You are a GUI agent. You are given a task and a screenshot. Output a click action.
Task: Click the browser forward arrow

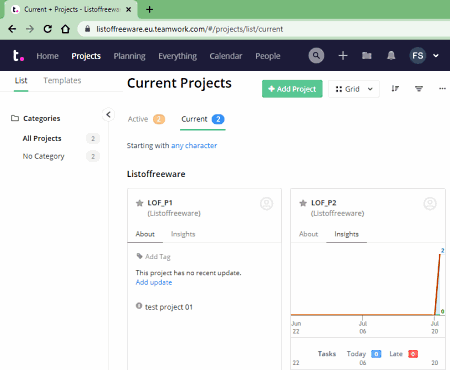pyautogui.click(x=30, y=29)
